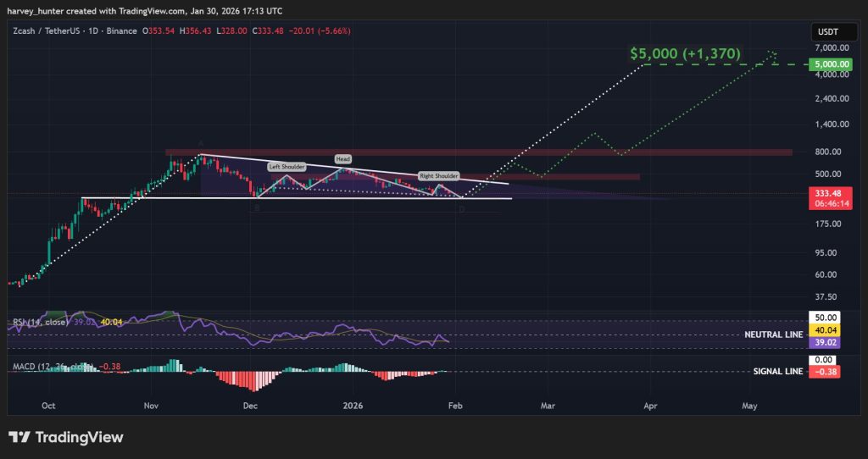Click the open value O353.54

pyautogui.click(x=159, y=31)
